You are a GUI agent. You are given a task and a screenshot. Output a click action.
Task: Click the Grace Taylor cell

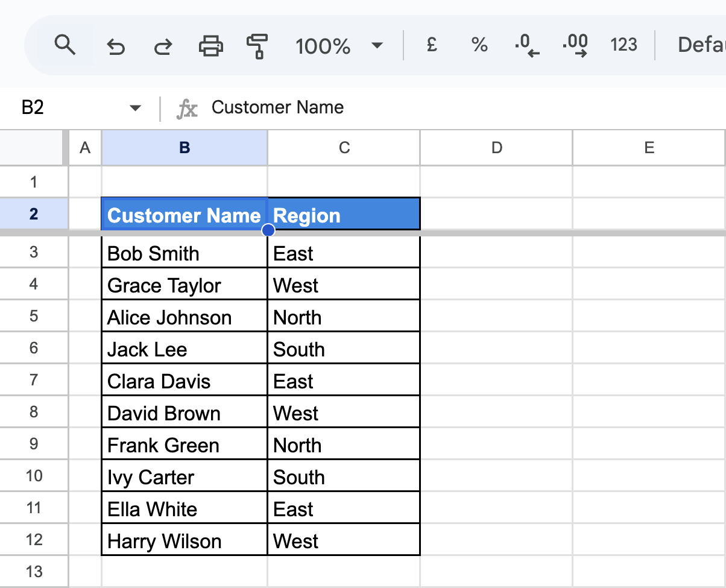(185, 285)
